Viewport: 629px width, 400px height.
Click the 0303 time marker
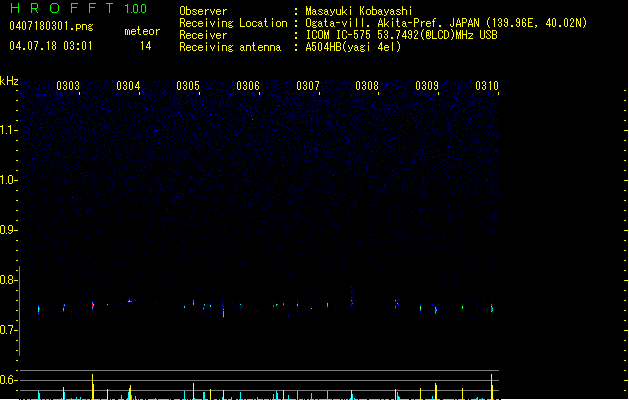pyautogui.click(x=68, y=86)
